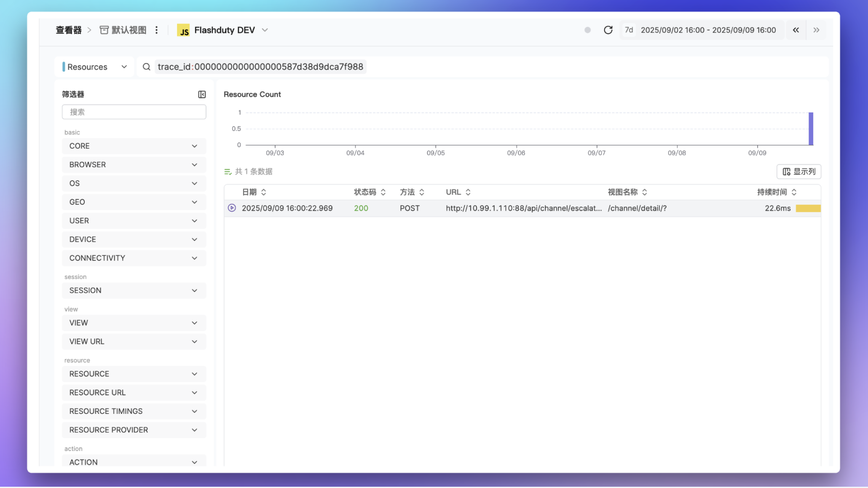
Task: Expand the SESSION filter group
Action: [134, 290]
